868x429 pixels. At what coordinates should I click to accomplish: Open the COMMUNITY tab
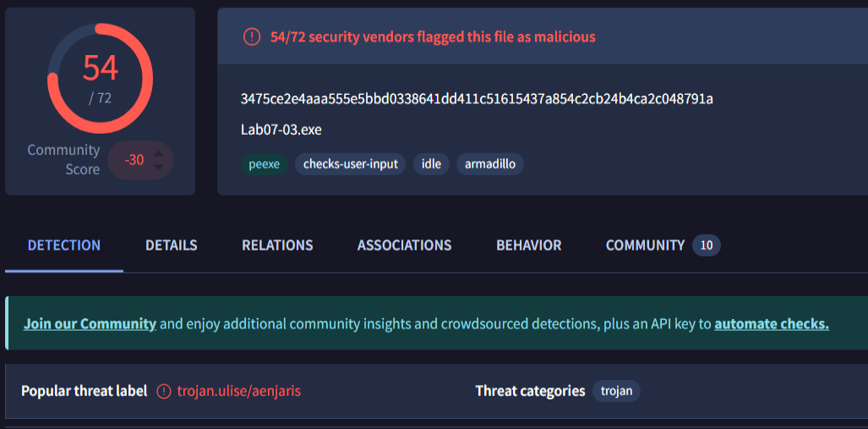click(645, 245)
